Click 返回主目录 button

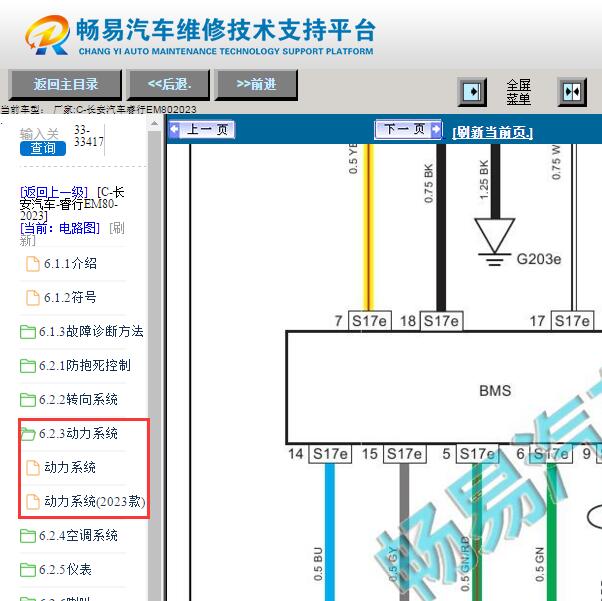(x=65, y=84)
